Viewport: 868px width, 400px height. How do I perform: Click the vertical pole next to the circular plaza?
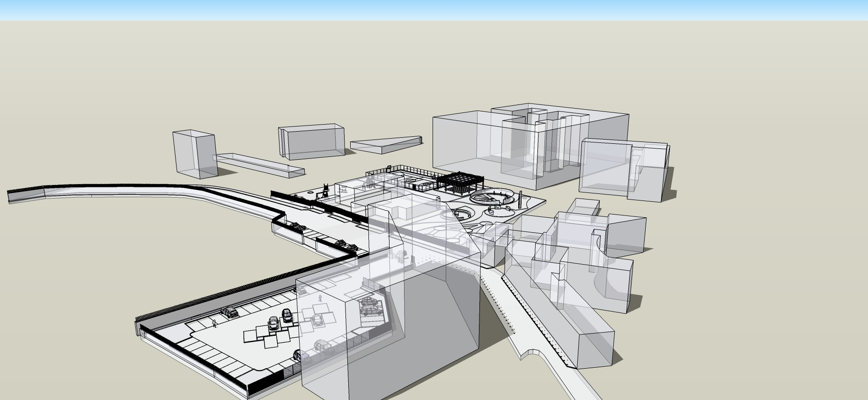coord(520,200)
